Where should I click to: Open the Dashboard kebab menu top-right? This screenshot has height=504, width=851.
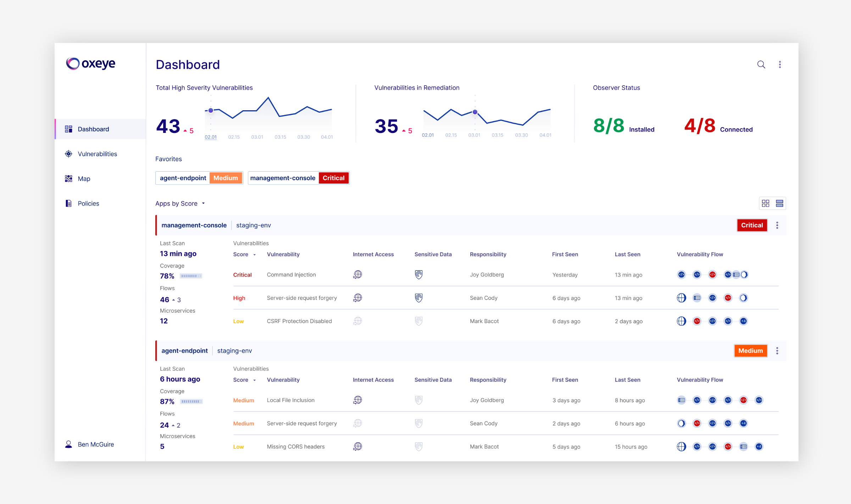tap(780, 65)
